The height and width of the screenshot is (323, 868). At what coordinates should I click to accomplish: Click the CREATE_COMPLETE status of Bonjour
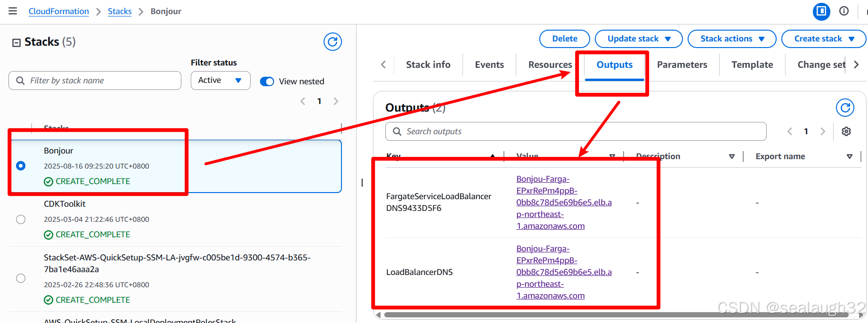[87, 181]
